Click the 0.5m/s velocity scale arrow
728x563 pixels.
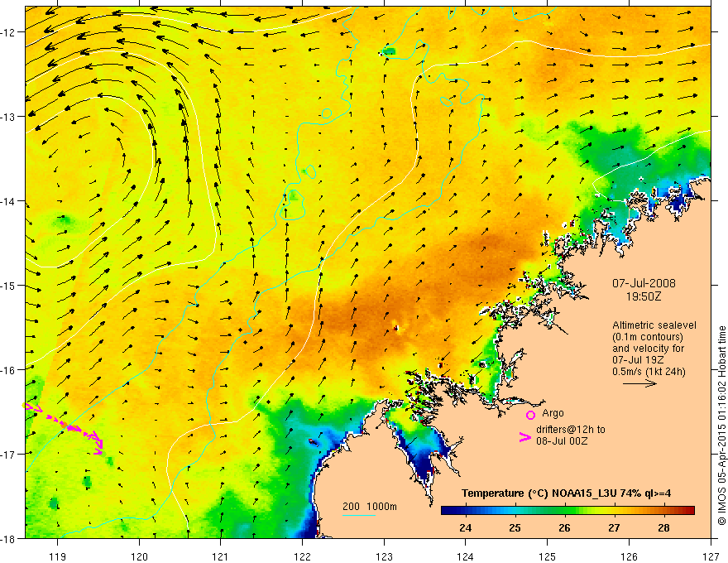point(639,383)
